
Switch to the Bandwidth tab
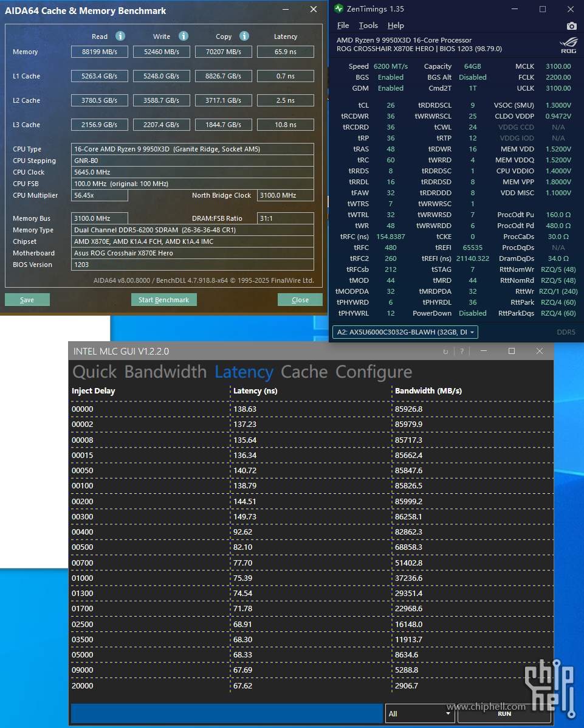point(165,372)
